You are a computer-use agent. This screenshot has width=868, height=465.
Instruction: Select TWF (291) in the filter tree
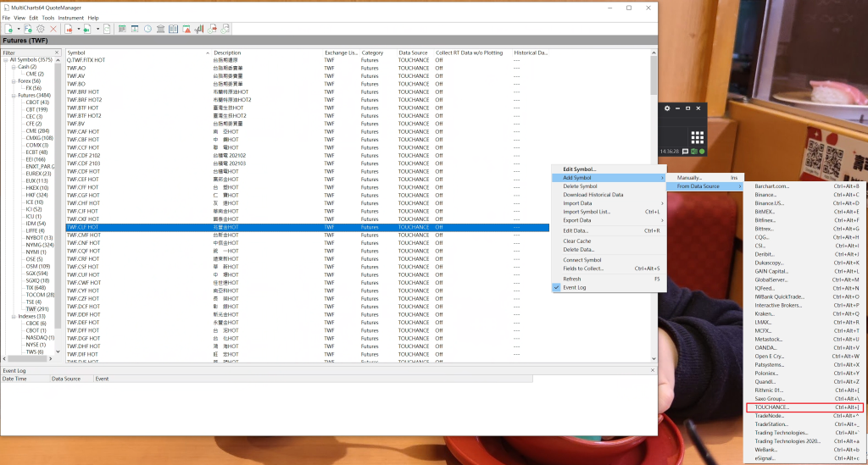click(x=37, y=309)
